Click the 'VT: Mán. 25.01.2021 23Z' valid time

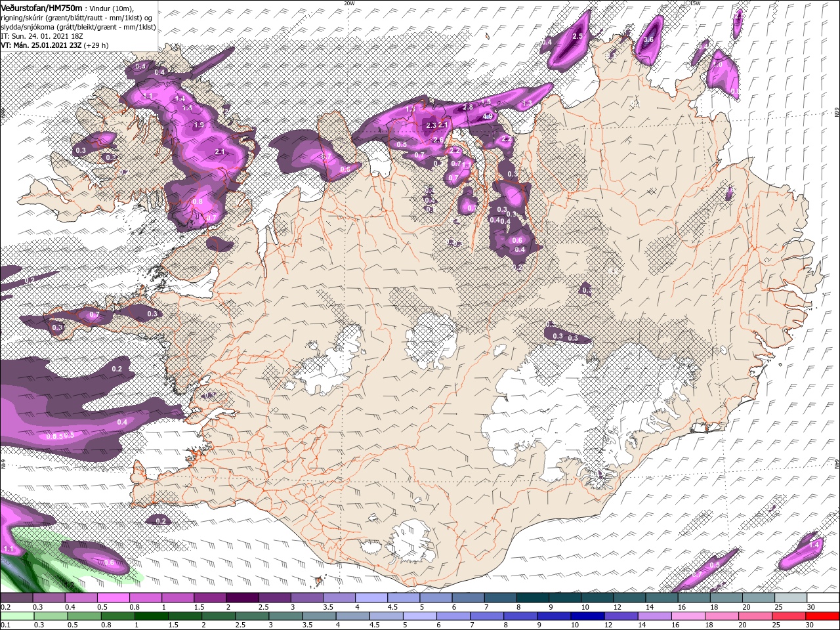42,45
